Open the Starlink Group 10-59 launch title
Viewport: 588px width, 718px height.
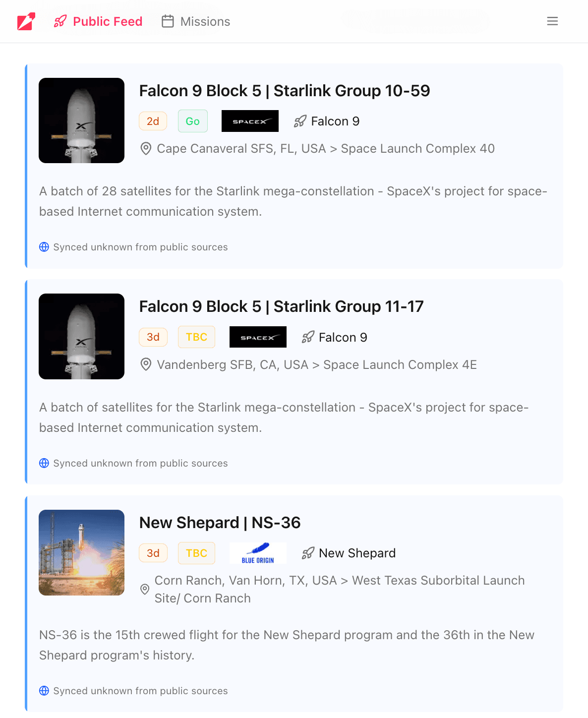pyautogui.click(x=285, y=91)
